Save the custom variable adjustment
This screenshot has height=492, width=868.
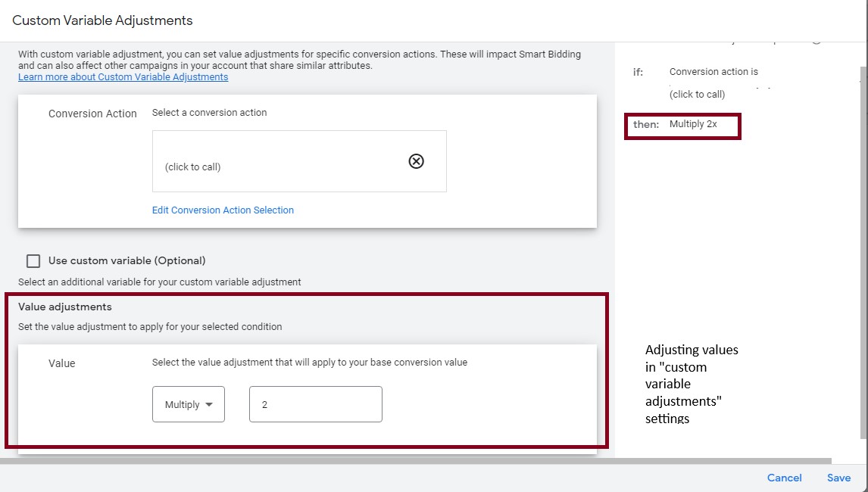click(838, 478)
